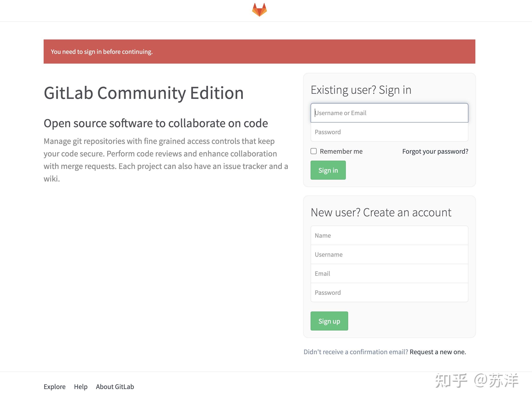Focus the Password field for new account
This screenshot has width=532, height=402.
389,292
